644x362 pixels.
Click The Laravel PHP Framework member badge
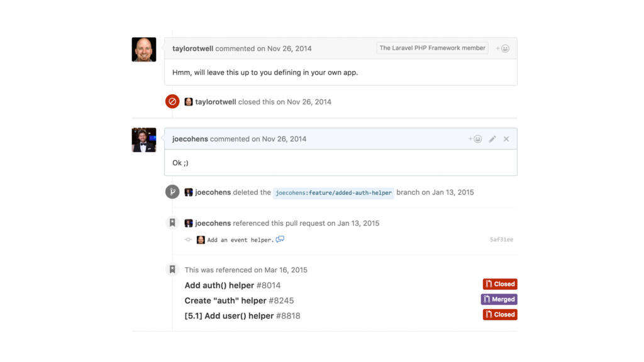tap(432, 48)
